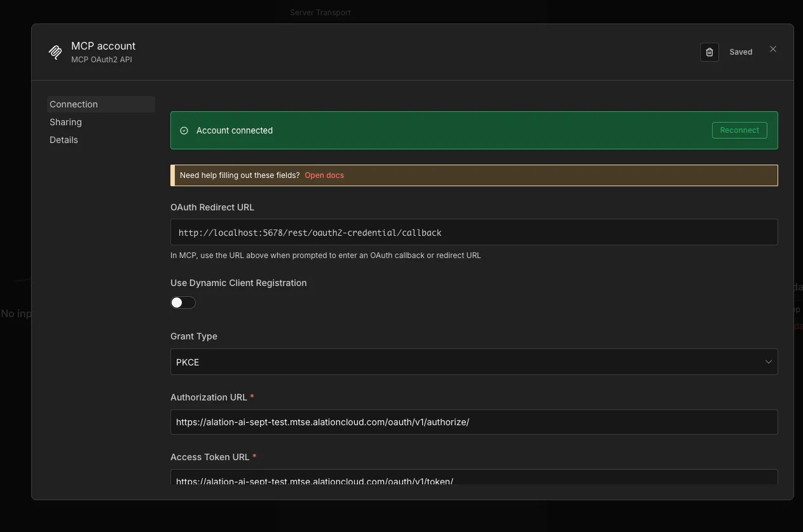Screen dimensions: 803x532
Task: Click inside the Authorization URL field
Action: [x=474, y=421]
